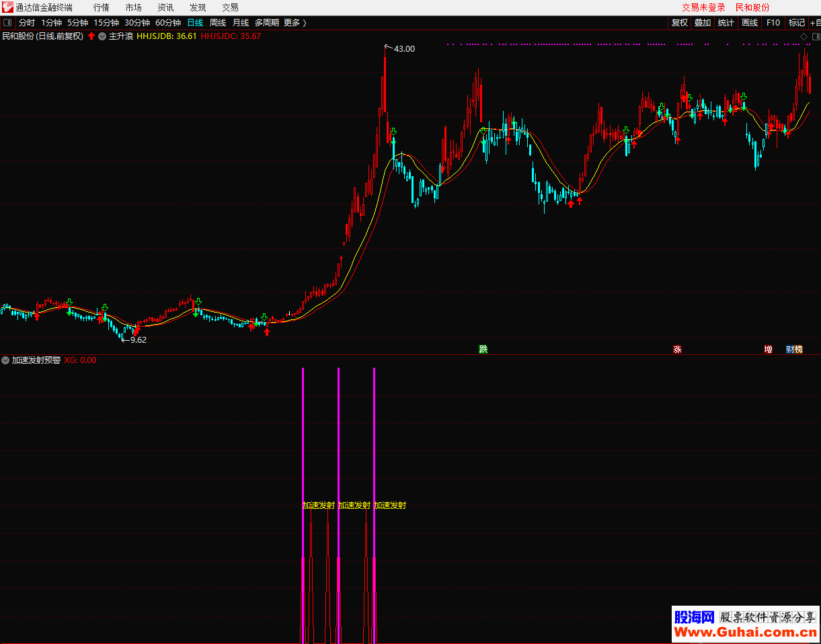This screenshot has width=821, height=644.
Task: Select the 月线 monthly period tab
Action: coord(241,23)
